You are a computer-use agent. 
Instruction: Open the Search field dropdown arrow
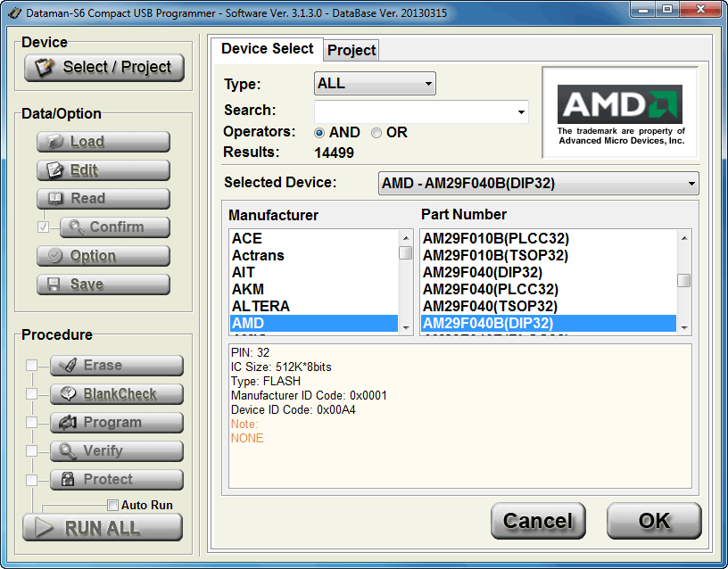(x=521, y=112)
